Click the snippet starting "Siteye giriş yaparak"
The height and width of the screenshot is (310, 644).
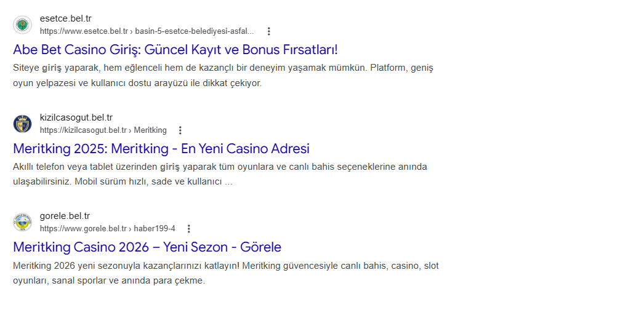[x=227, y=74]
